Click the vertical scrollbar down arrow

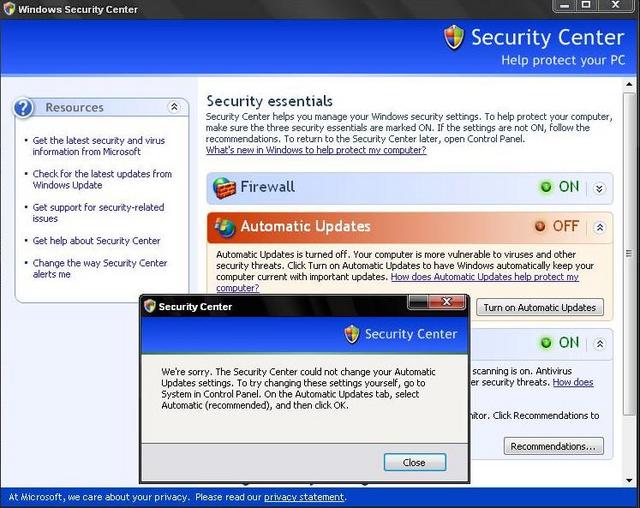point(629,480)
